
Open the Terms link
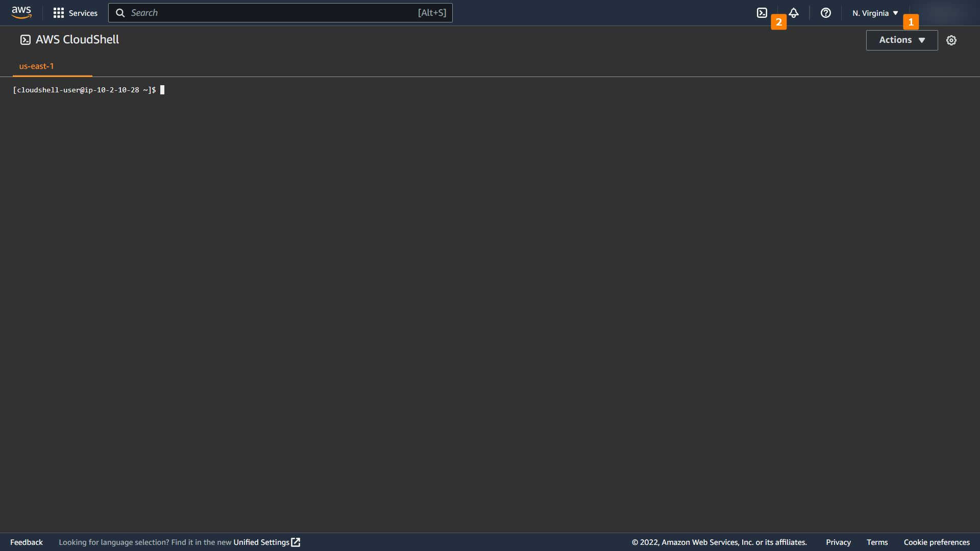(877, 542)
